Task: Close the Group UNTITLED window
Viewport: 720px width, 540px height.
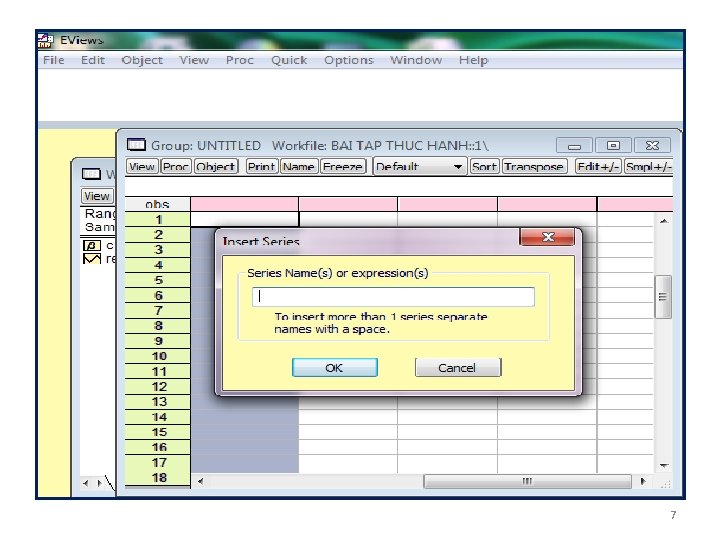Action: coord(652,146)
